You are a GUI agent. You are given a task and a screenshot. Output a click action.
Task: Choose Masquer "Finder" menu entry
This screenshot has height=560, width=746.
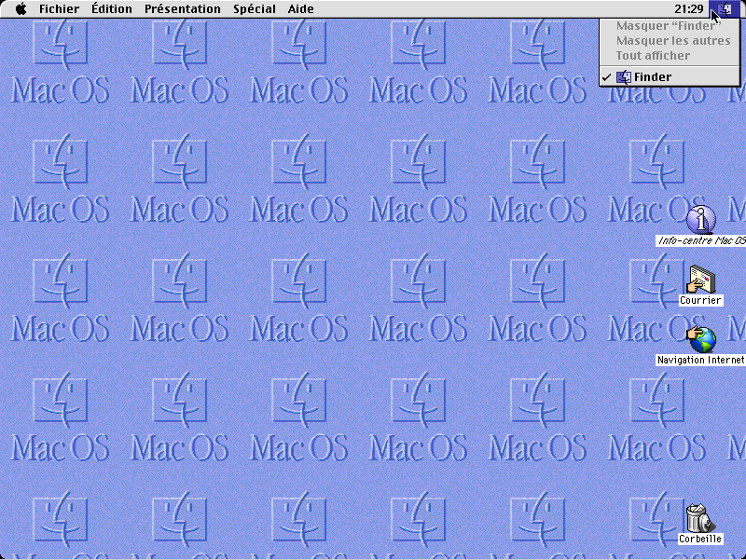tap(669, 26)
